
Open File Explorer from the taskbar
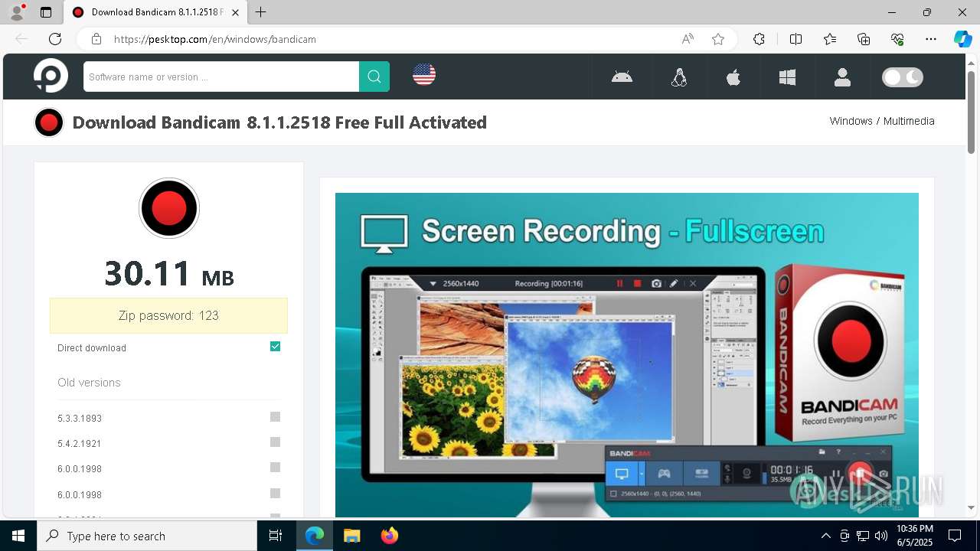351,536
